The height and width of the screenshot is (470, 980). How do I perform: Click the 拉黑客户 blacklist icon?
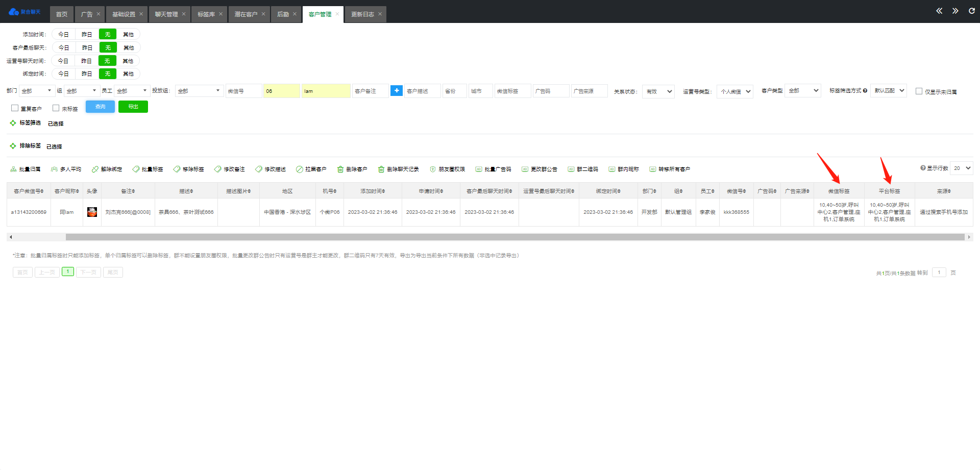coord(300,169)
